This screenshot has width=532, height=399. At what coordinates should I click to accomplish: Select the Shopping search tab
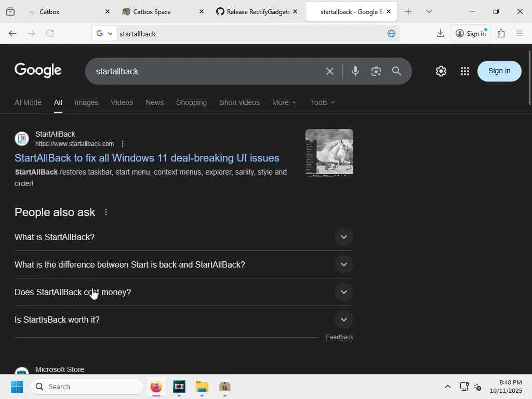(x=191, y=102)
